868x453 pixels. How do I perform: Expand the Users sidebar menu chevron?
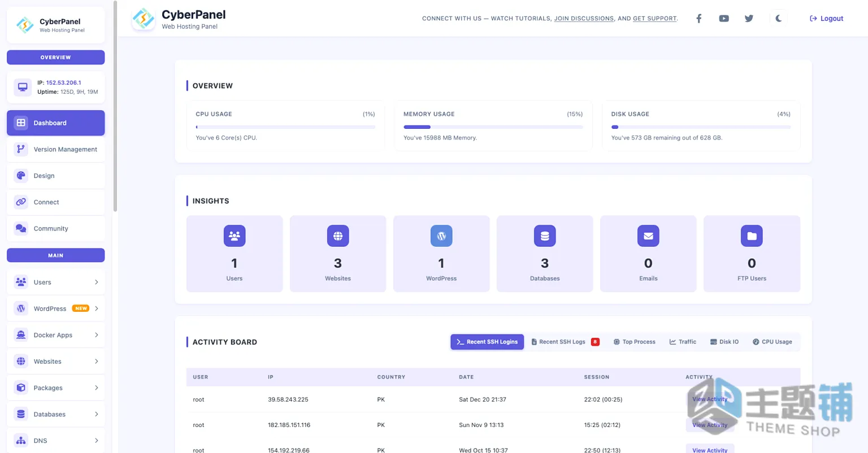click(97, 282)
